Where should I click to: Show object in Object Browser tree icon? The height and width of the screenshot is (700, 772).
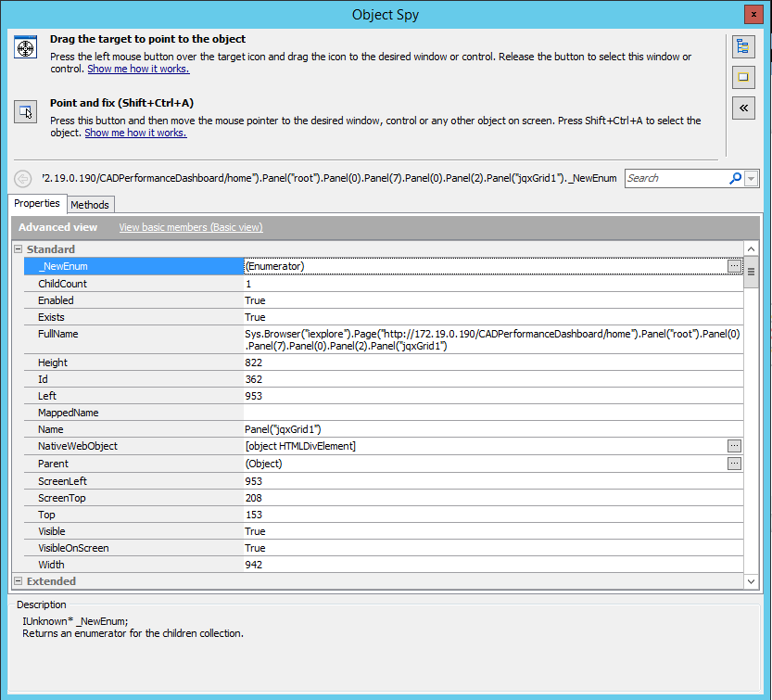(743, 47)
